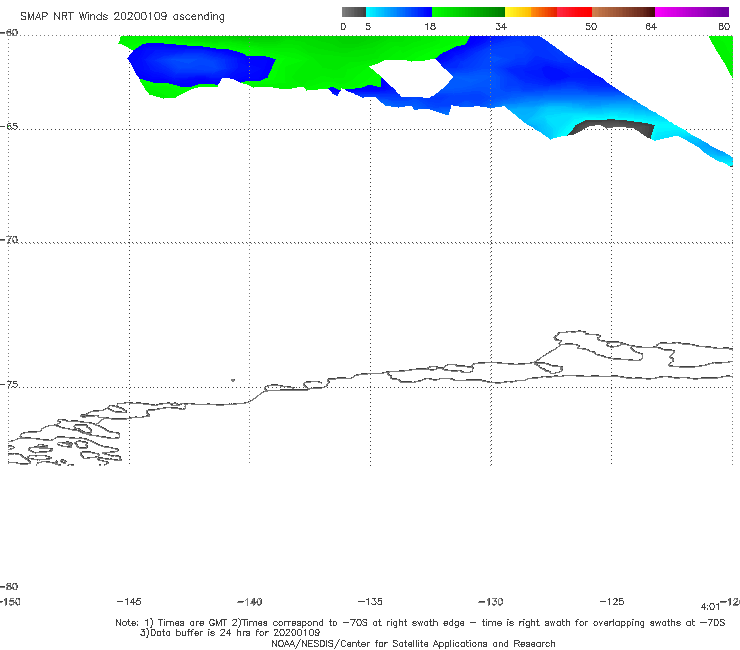Click the 'Note: 1) Times are GMT' line

tap(420, 623)
